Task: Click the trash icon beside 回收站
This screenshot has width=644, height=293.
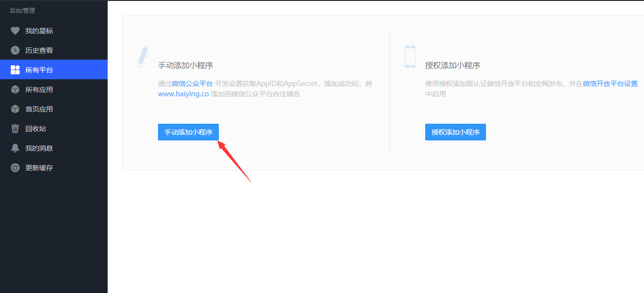Action: (15, 129)
